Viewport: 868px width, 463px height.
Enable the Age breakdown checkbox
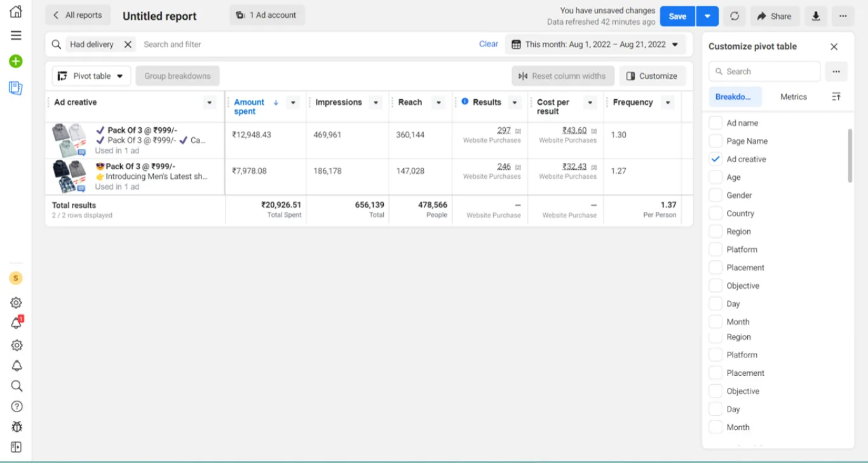[x=715, y=177]
